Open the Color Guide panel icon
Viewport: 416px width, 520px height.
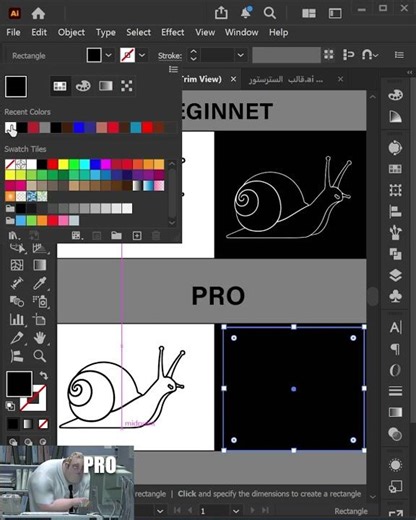click(395, 117)
